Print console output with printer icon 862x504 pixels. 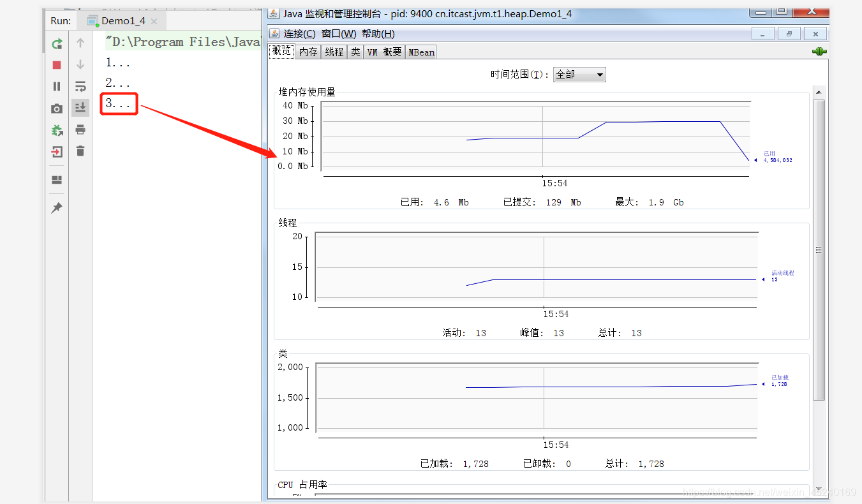(x=80, y=130)
